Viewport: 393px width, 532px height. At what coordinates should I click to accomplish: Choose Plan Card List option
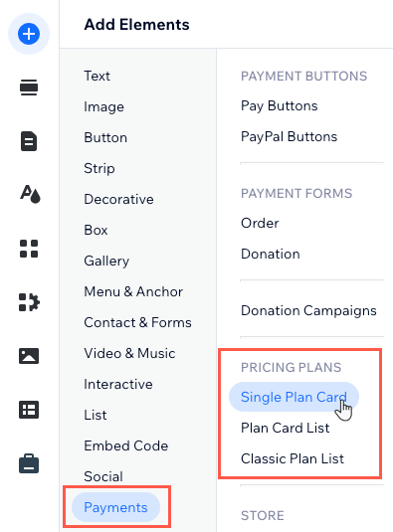286,428
